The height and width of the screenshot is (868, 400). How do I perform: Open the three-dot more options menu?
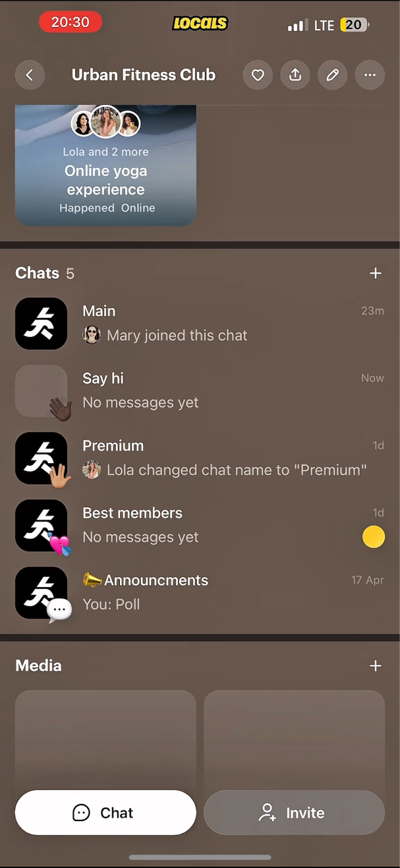click(370, 75)
